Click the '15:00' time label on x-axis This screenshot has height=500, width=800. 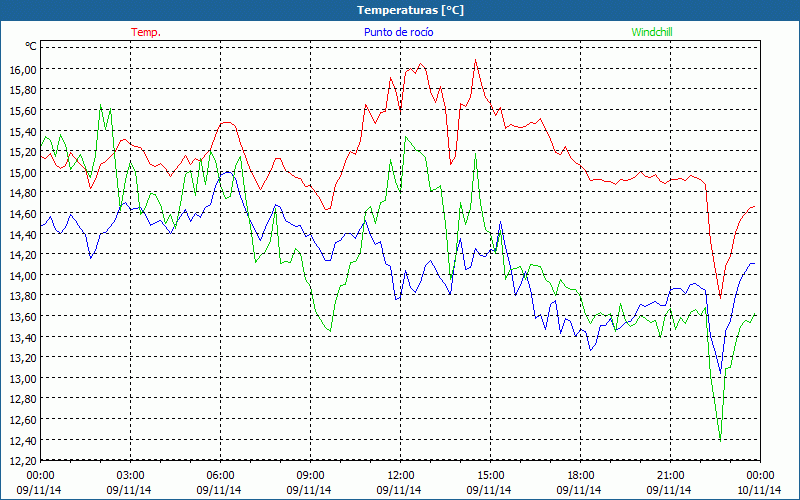[490, 476]
